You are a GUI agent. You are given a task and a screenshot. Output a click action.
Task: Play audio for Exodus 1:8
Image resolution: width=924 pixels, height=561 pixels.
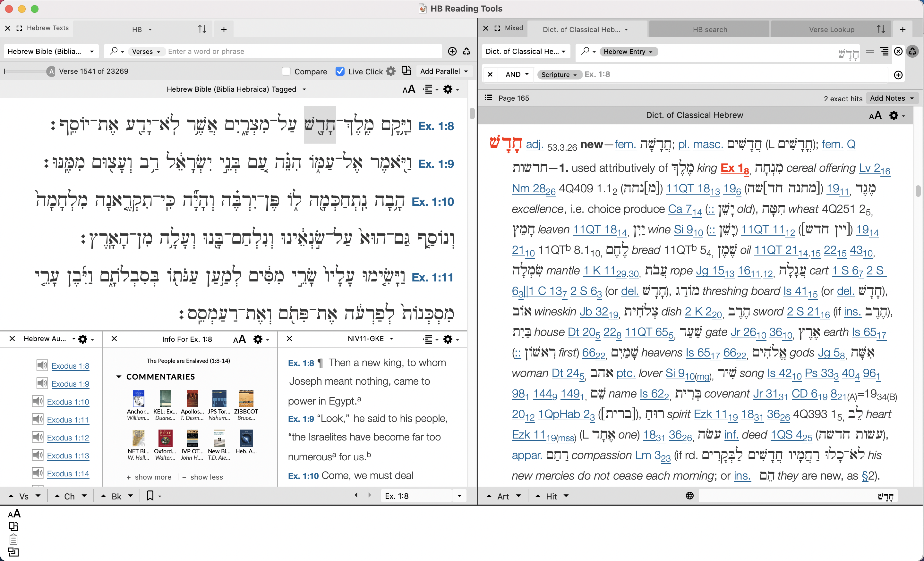[x=41, y=365]
